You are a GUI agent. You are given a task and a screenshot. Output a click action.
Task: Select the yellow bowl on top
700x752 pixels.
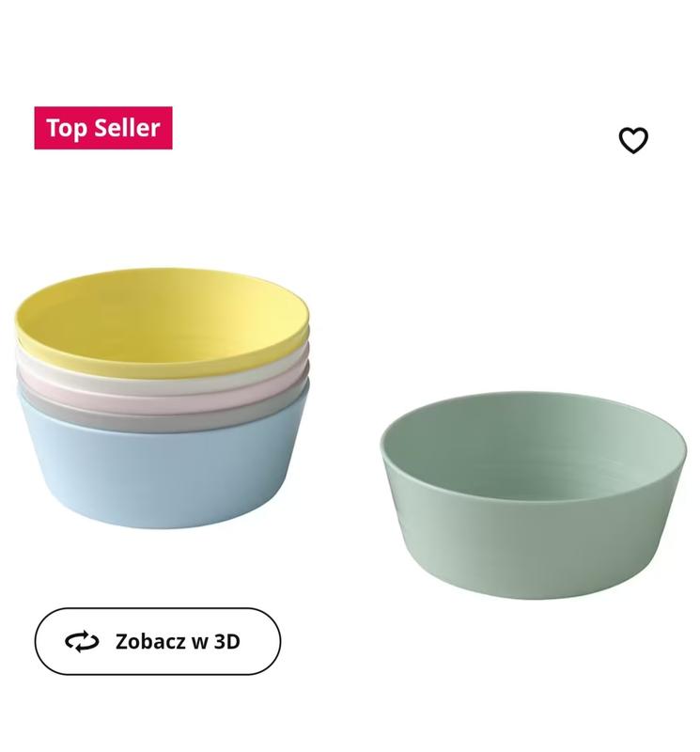[162, 322]
